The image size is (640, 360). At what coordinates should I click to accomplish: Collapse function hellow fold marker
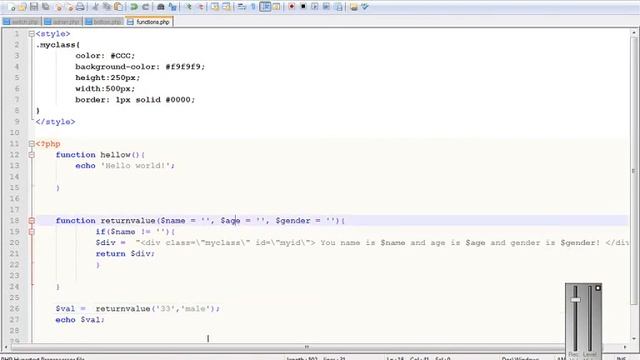click(x=31, y=155)
